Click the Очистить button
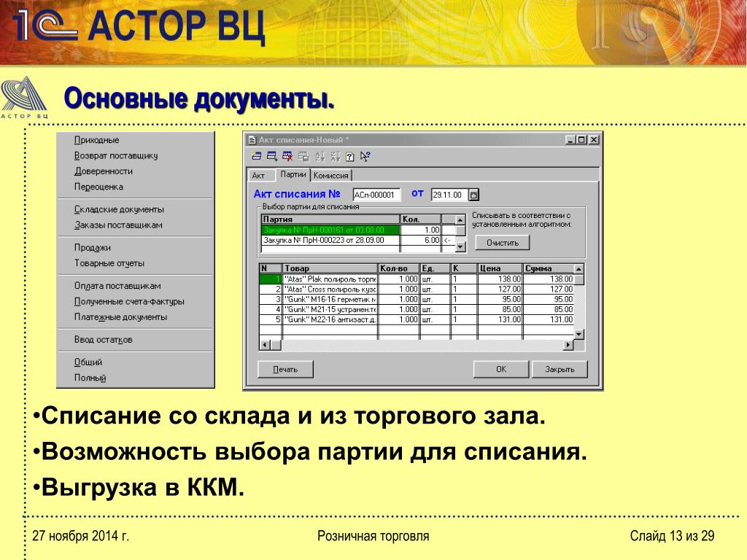The height and width of the screenshot is (560, 747). click(x=502, y=243)
